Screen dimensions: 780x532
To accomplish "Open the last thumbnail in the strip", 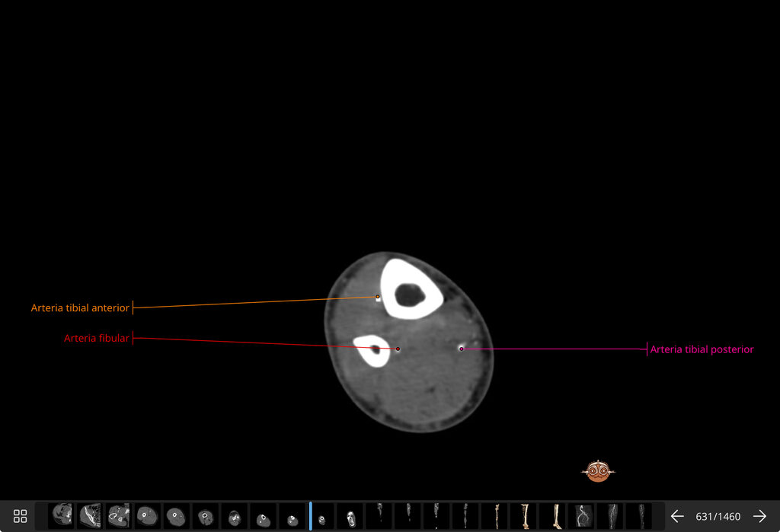I will pyautogui.click(x=639, y=515).
